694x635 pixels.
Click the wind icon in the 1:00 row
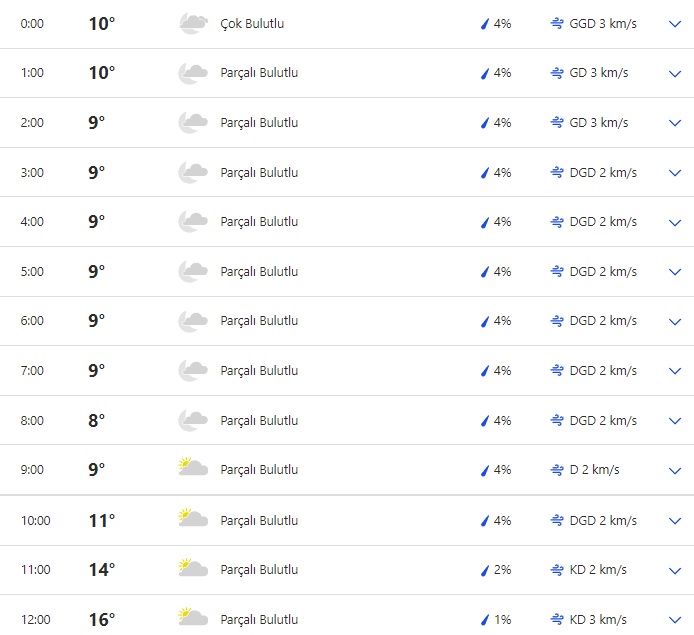557,73
